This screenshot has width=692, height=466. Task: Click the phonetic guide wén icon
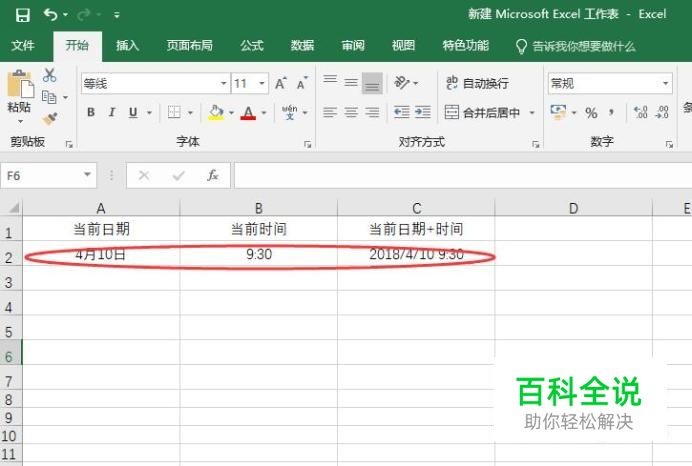click(x=290, y=113)
